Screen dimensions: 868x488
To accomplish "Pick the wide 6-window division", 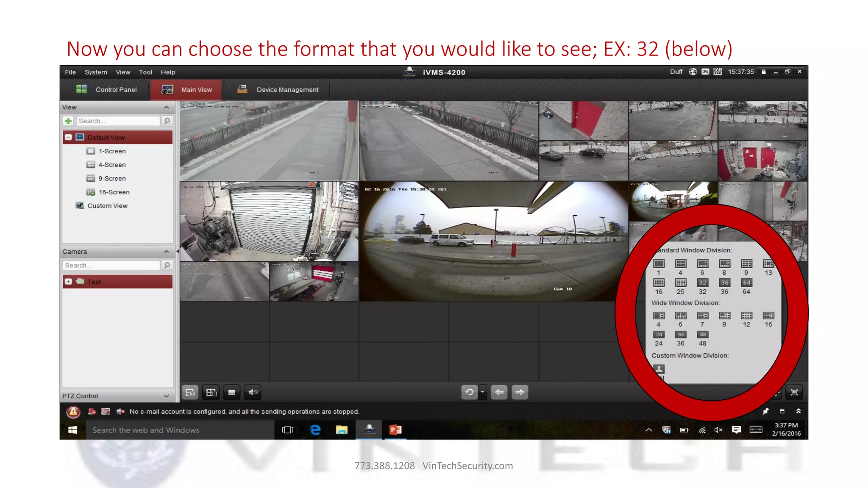I will [681, 316].
